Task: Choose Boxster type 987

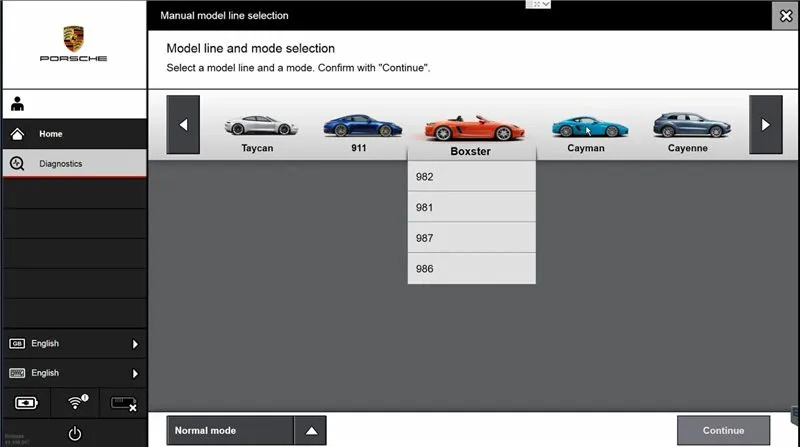Action: click(471, 238)
